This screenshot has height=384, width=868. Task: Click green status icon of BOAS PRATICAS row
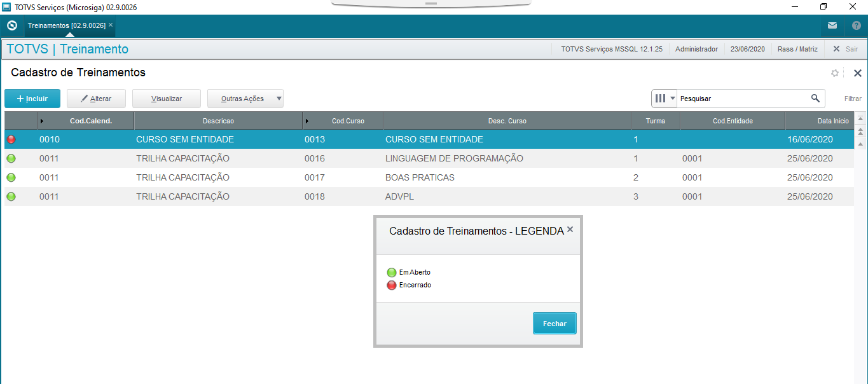(11, 177)
